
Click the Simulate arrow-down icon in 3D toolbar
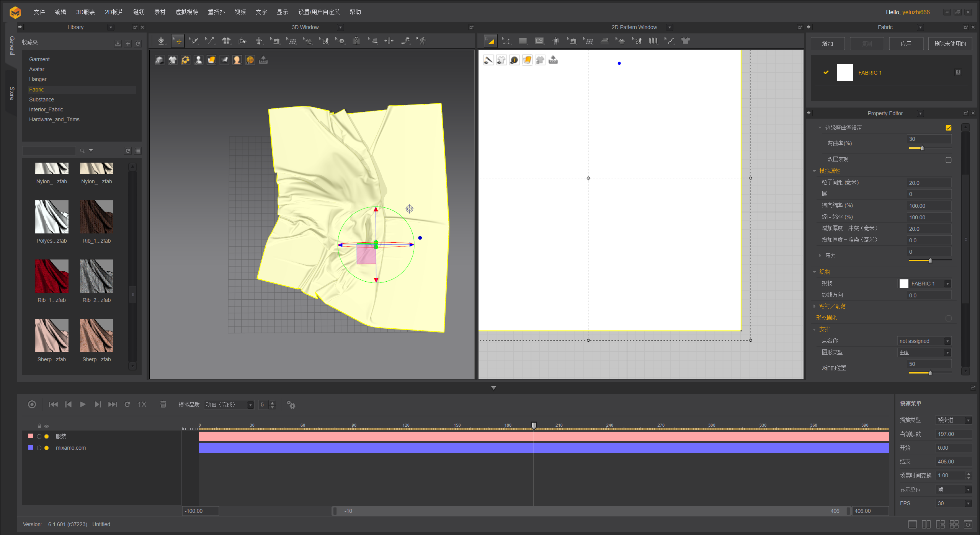click(161, 41)
